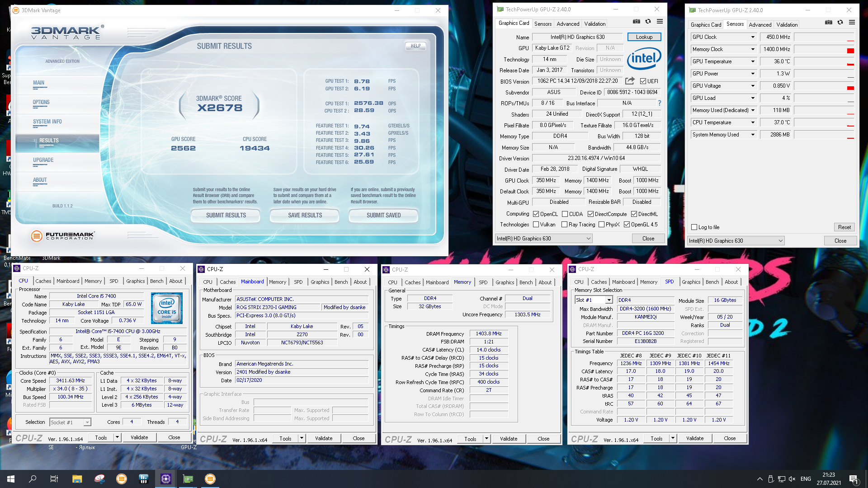Click the network tray icon
868x488 pixels.
click(782, 479)
